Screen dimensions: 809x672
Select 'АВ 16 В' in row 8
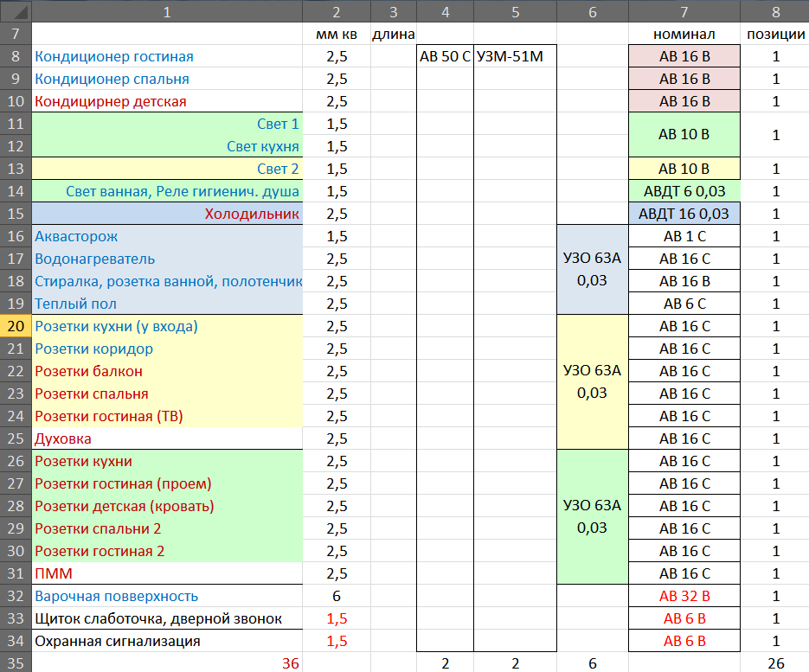pyautogui.click(x=684, y=56)
